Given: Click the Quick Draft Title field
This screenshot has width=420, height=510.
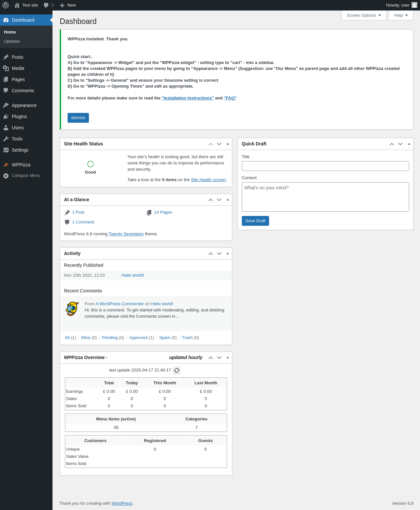Looking at the screenshot, I should click(325, 166).
